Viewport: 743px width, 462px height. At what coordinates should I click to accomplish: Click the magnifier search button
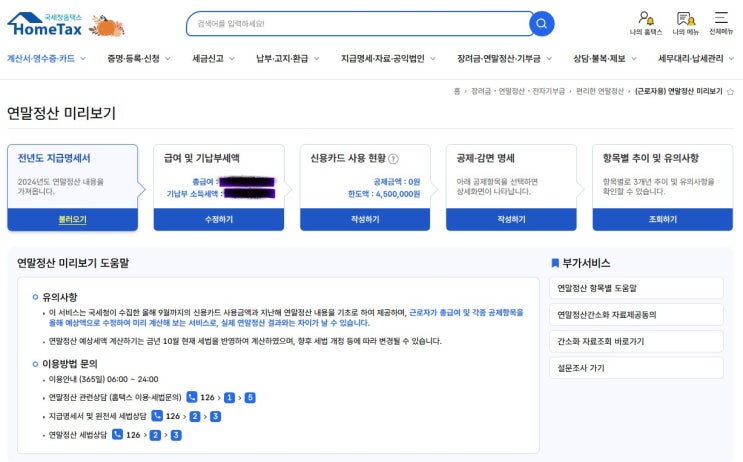(542, 24)
